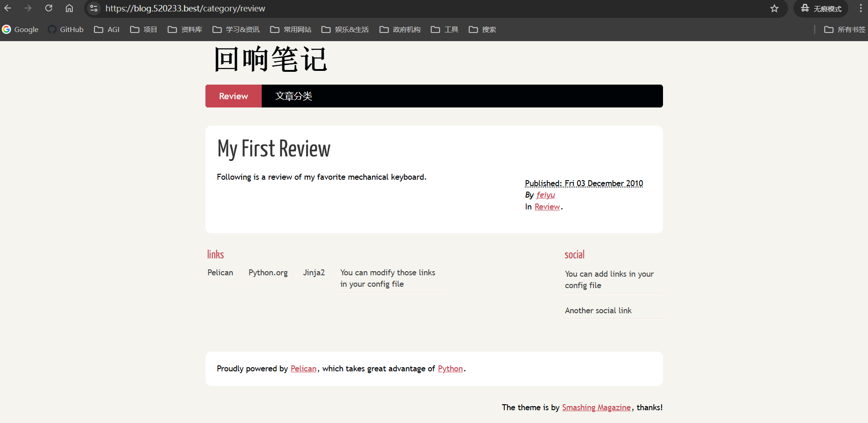Visit author feiyu's page
This screenshot has width=868, height=423.
pos(545,195)
